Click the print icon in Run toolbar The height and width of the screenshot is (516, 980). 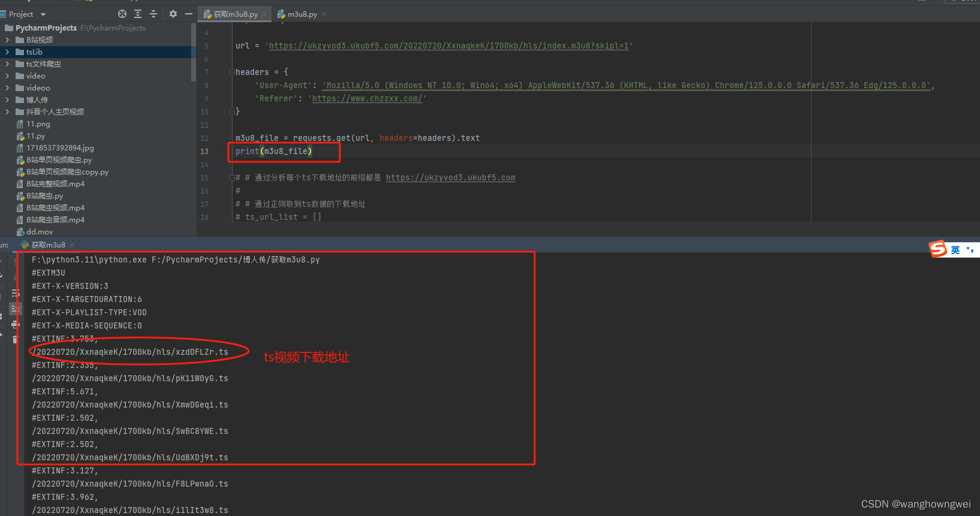point(16,324)
